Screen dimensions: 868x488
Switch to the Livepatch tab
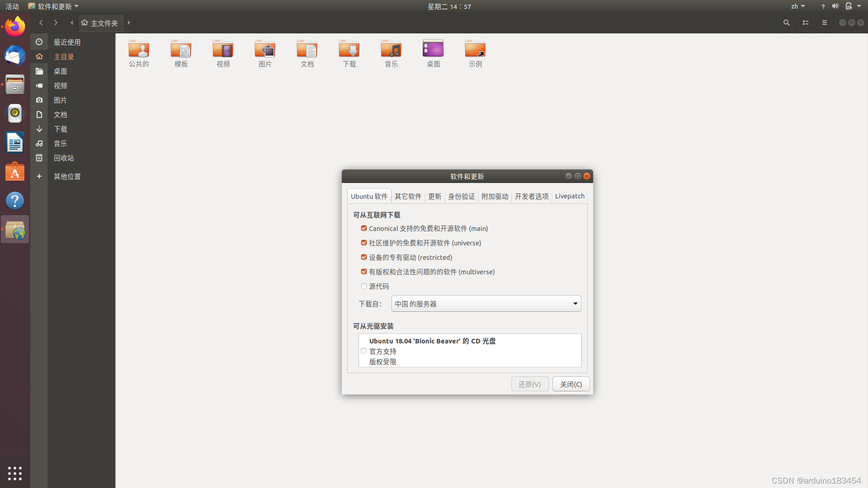click(570, 196)
